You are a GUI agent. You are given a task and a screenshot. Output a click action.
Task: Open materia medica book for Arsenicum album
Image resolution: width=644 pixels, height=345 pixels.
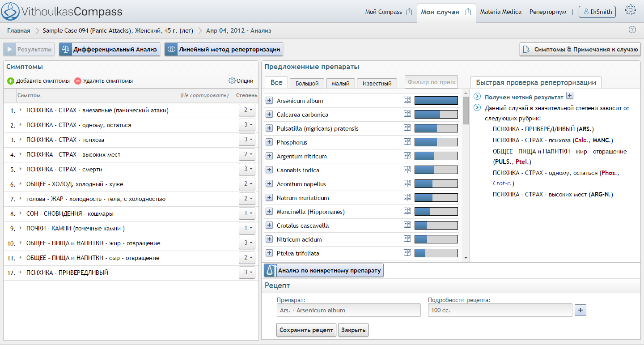[x=407, y=101]
